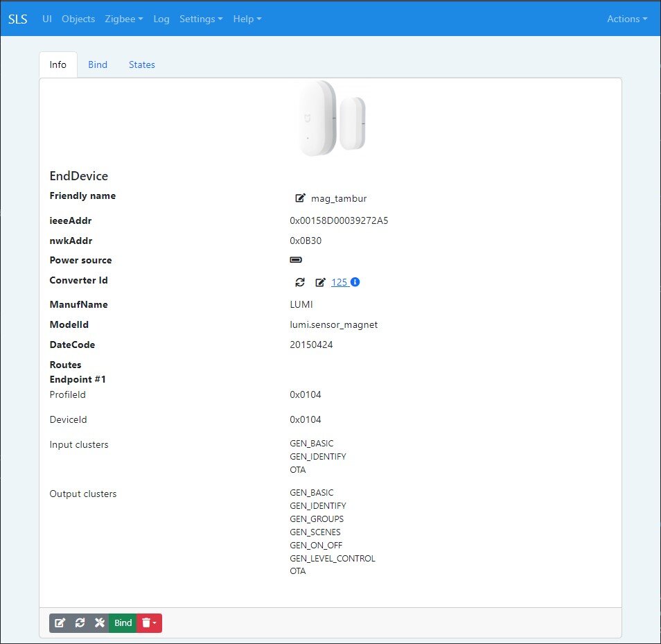The width and height of the screenshot is (661, 644).
Task: Click the edit device button in footer
Action: pyautogui.click(x=60, y=623)
